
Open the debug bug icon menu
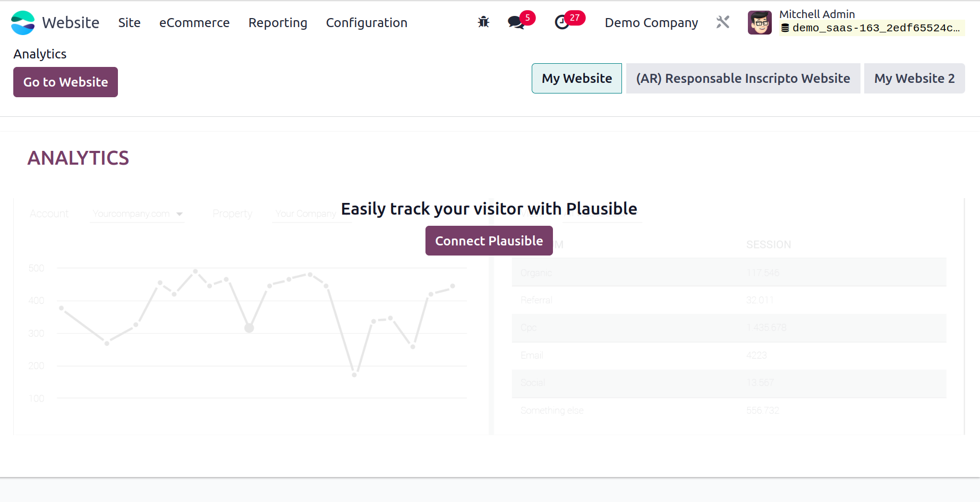[483, 22]
